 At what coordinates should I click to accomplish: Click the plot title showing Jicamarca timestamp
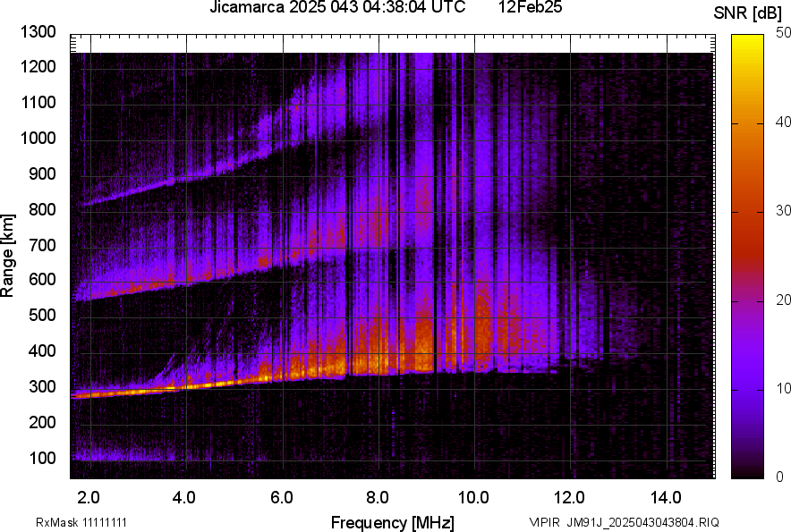(336, 9)
